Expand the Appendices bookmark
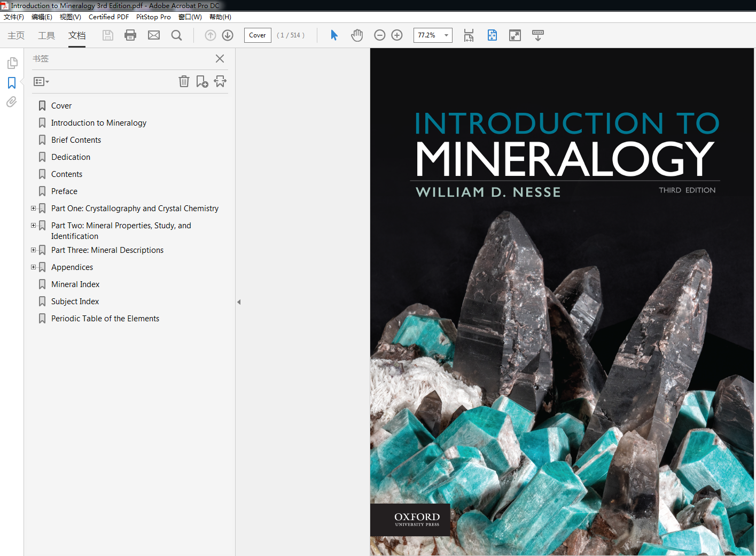This screenshot has width=756, height=556. [33, 267]
